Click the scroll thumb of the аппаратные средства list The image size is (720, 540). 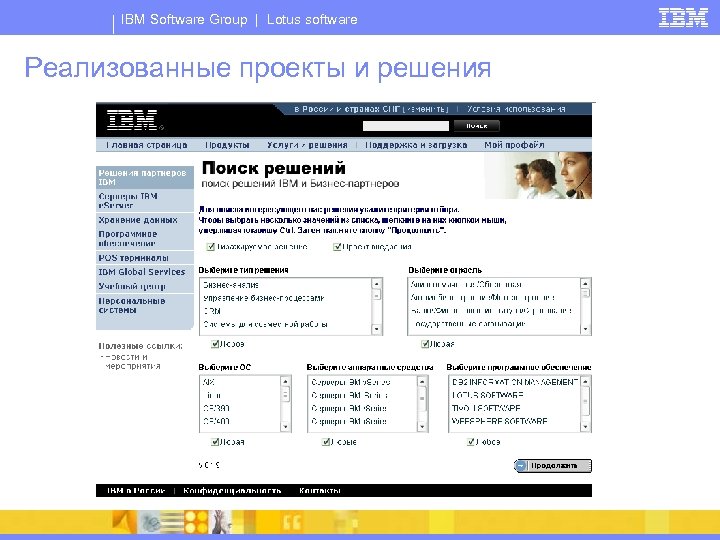(x=422, y=399)
